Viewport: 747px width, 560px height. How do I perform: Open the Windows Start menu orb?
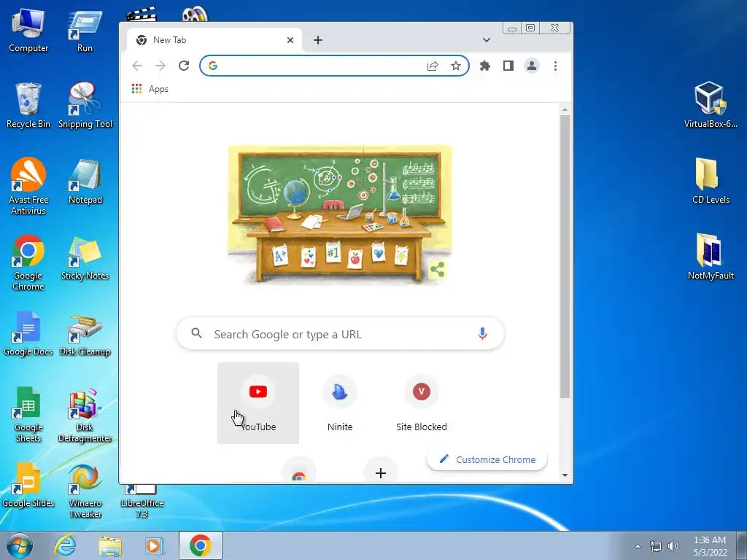click(19, 545)
